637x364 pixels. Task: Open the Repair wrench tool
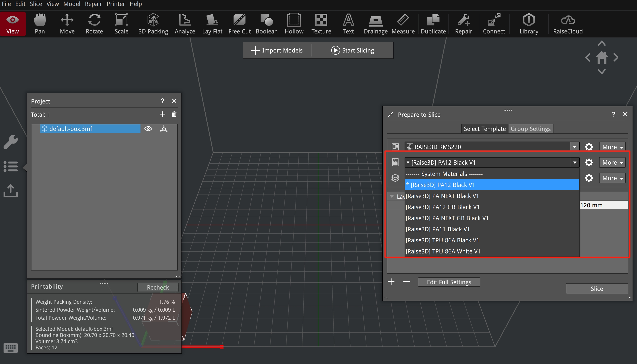point(464,24)
